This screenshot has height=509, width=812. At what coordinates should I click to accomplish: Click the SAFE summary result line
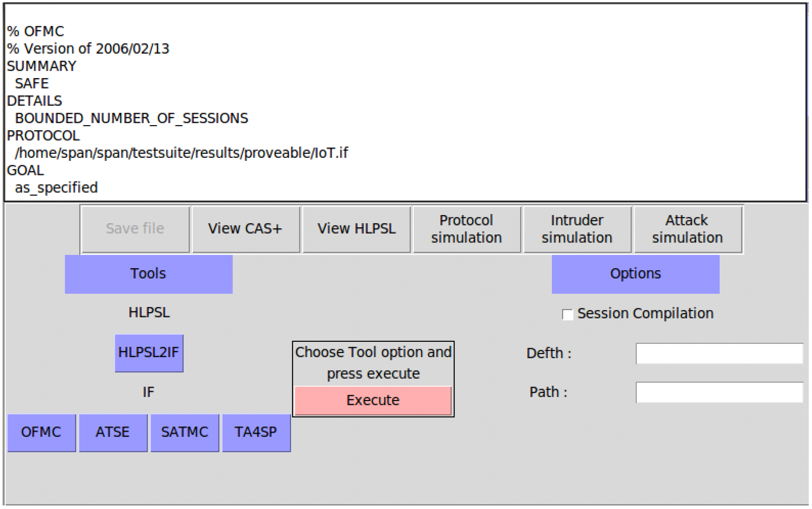click(32, 84)
